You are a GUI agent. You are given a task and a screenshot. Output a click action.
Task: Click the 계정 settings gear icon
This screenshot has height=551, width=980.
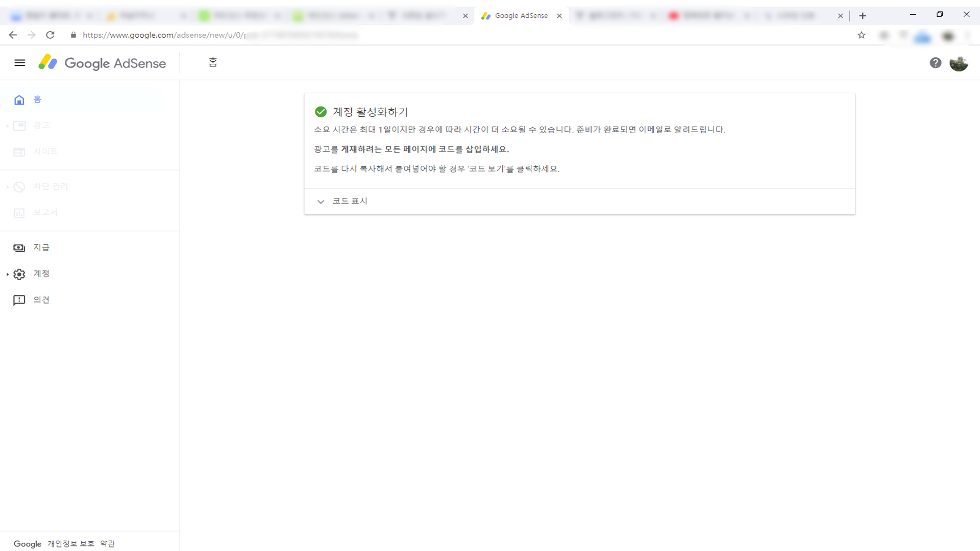tap(19, 274)
